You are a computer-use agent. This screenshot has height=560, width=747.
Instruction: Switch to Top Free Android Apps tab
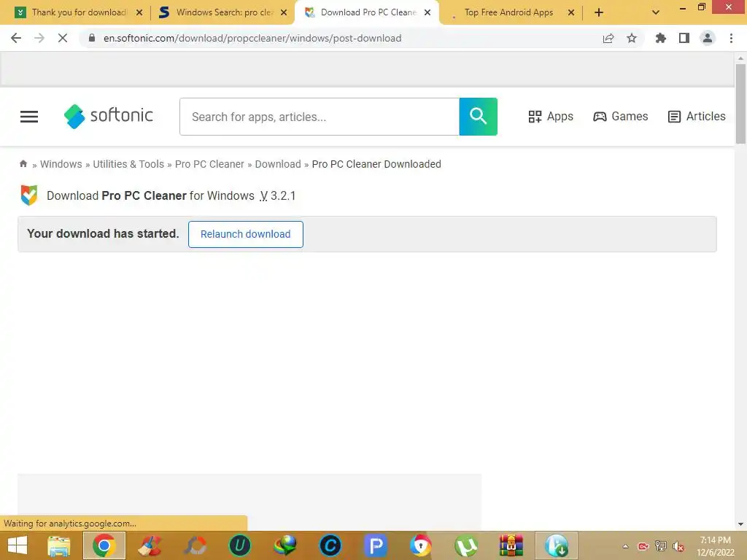coord(508,12)
